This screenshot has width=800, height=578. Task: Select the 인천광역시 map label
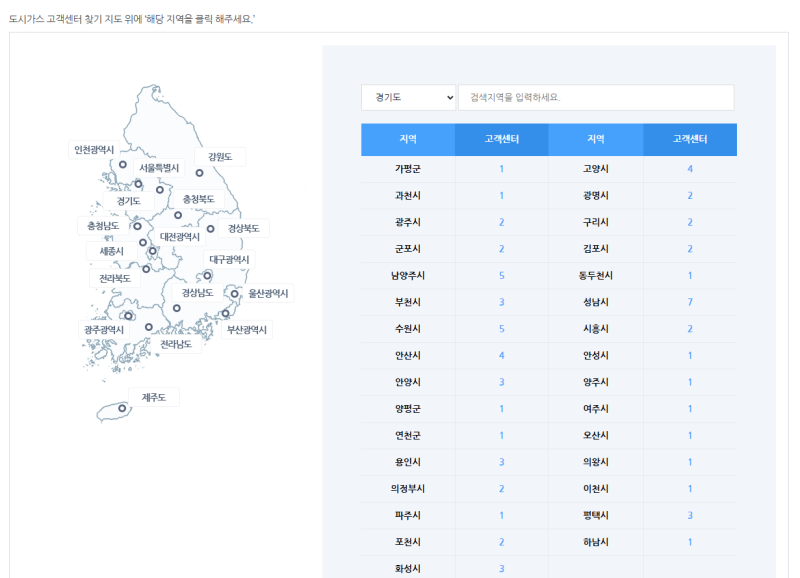tap(94, 150)
